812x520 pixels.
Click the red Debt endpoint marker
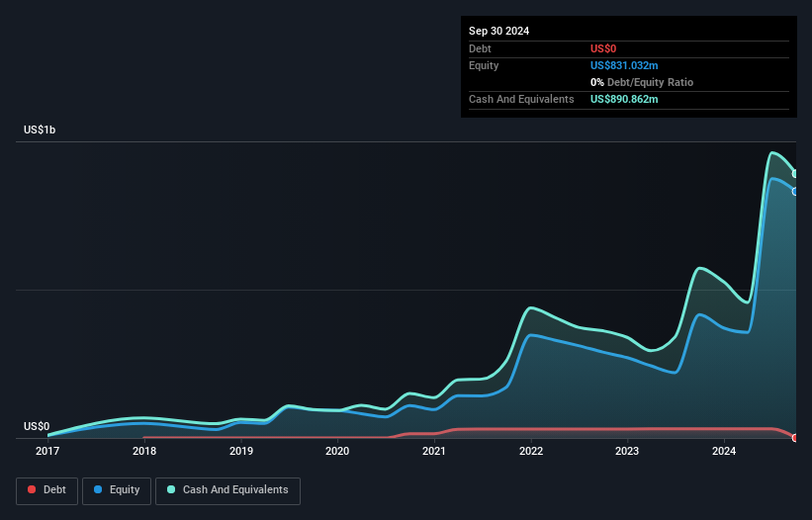pyautogui.click(x=795, y=438)
